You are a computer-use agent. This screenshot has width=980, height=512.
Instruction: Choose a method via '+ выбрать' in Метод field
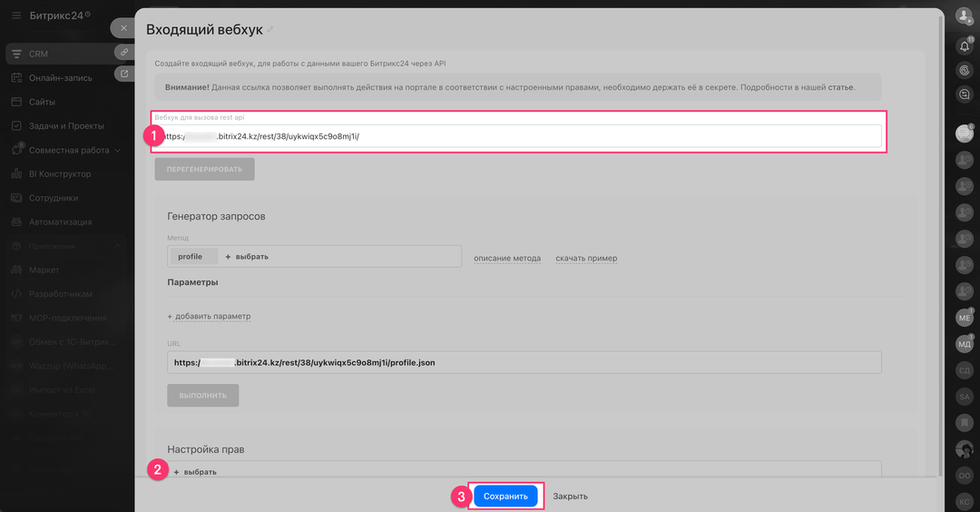[x=247, y=257]
